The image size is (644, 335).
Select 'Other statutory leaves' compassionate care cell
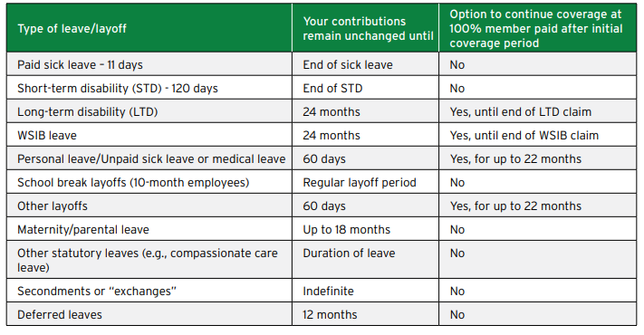[x=149, y=260]
